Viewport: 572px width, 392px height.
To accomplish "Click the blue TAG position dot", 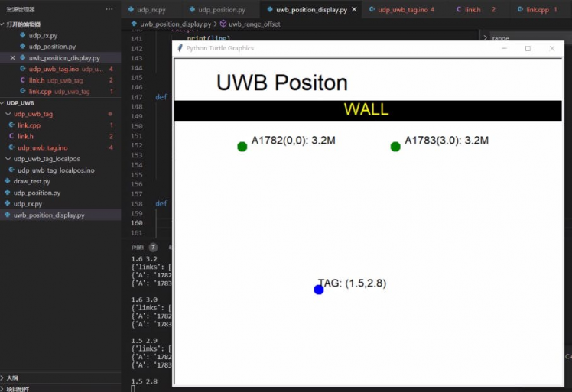I will [319, 290].
